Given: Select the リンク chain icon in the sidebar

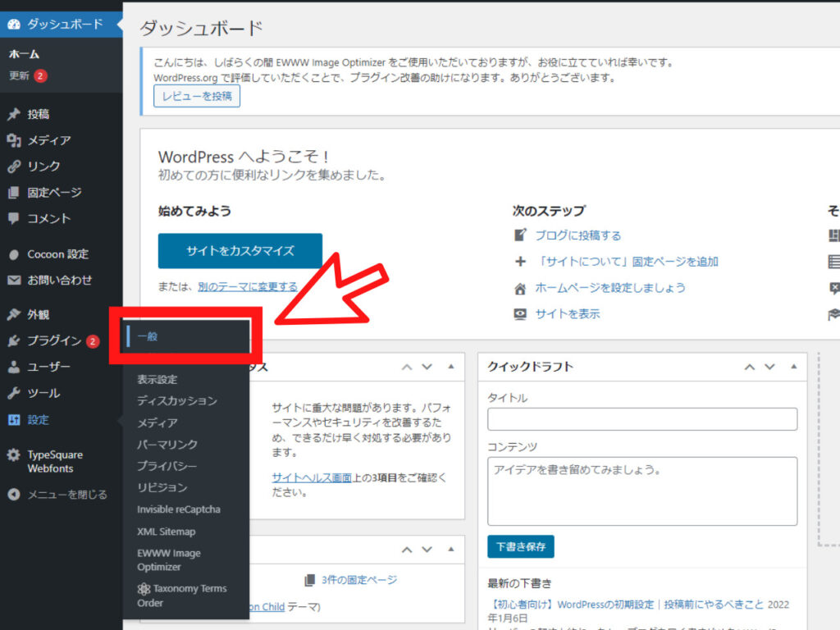Looking at the screenshot, I should click(x=14, y=167).
